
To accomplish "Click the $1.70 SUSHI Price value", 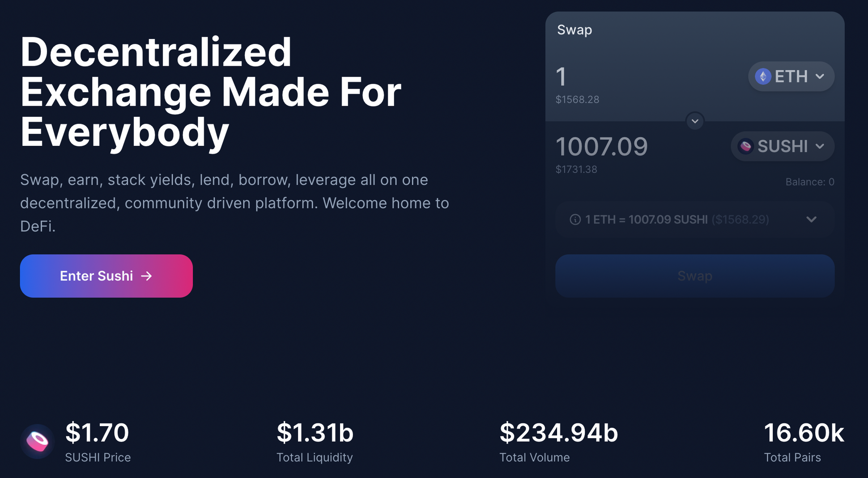I will click(x=97, y=433).
